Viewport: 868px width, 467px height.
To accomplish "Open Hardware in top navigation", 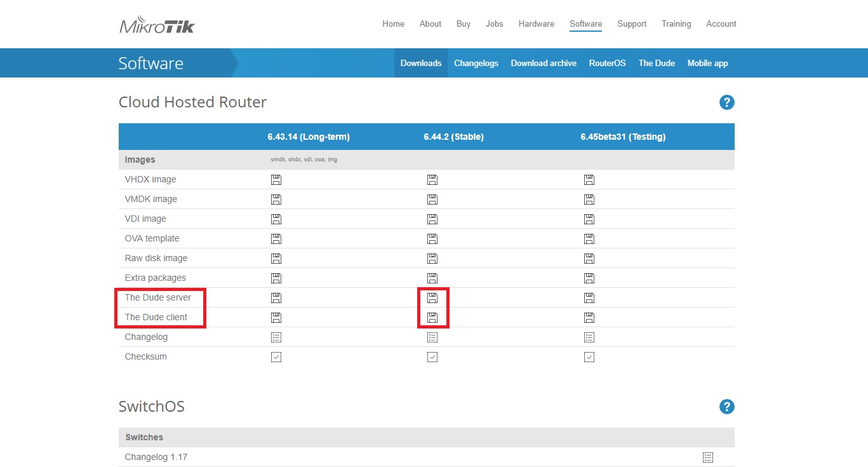I will tap(537, 24).
